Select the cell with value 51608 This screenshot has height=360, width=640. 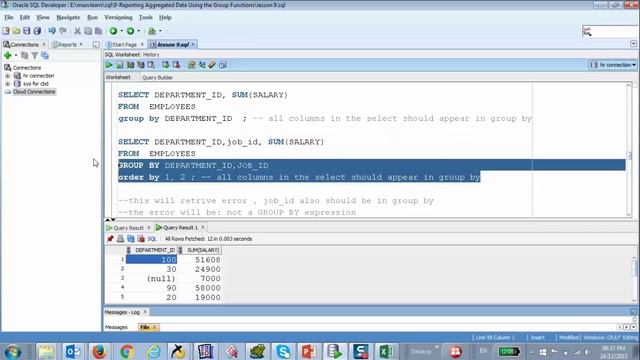pyautogui.click(x=200, y=260)
